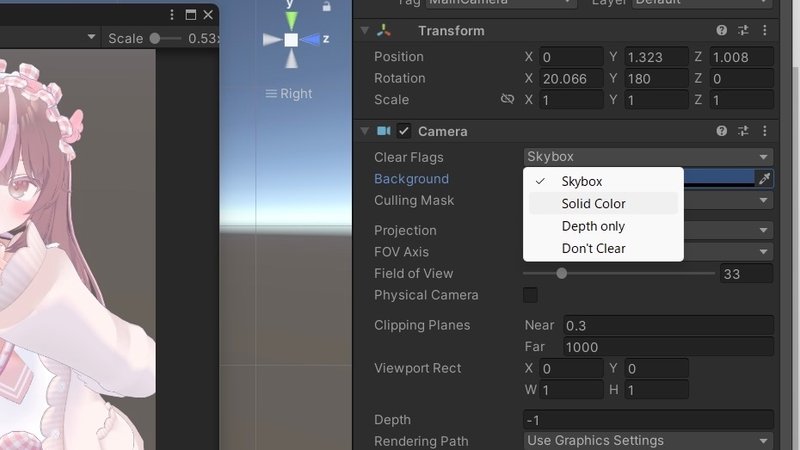Open Camera component more options menu
Screen dimensions: 800x450
(x=765, y=131)
